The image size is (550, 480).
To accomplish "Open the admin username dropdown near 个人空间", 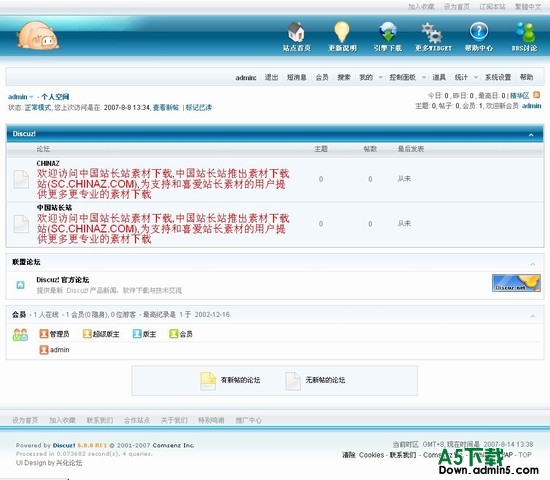I will point(31,97).
